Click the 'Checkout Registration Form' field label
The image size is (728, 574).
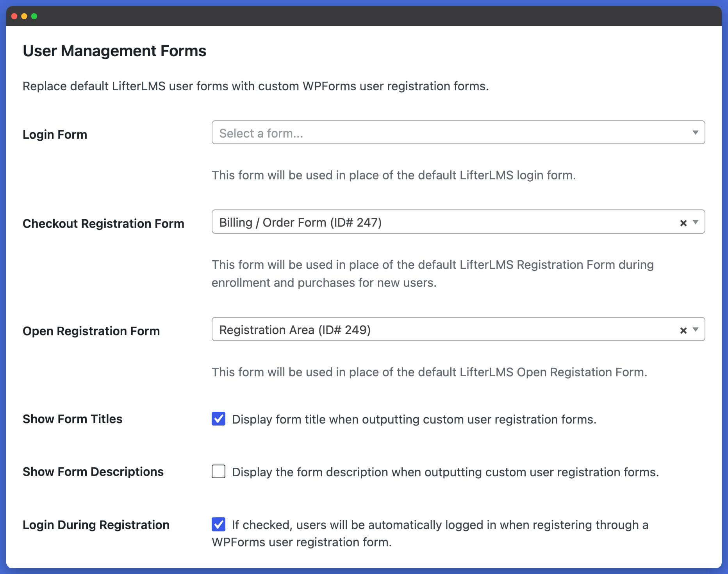tap(103, 224)
